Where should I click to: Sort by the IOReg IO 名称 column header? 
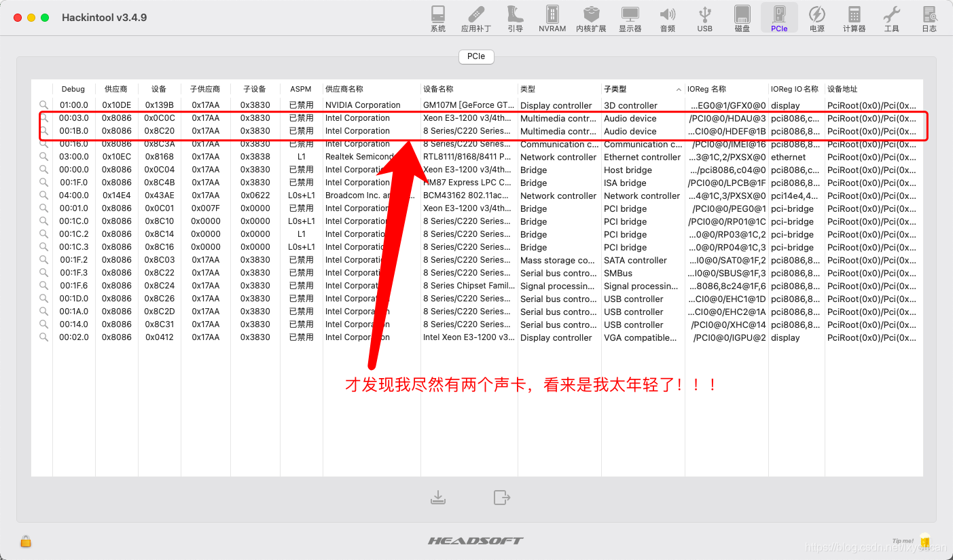point(796,89)
